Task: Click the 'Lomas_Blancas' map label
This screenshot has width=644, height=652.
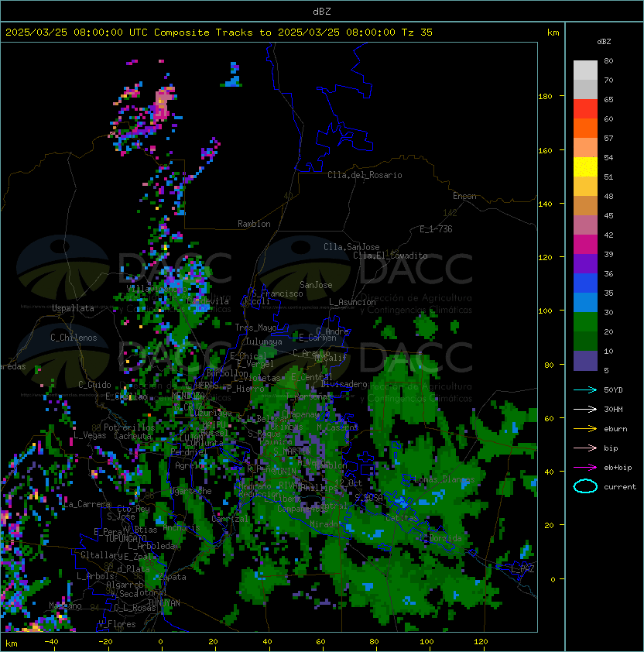Action: pyautogui.click(x=444, y=479)
